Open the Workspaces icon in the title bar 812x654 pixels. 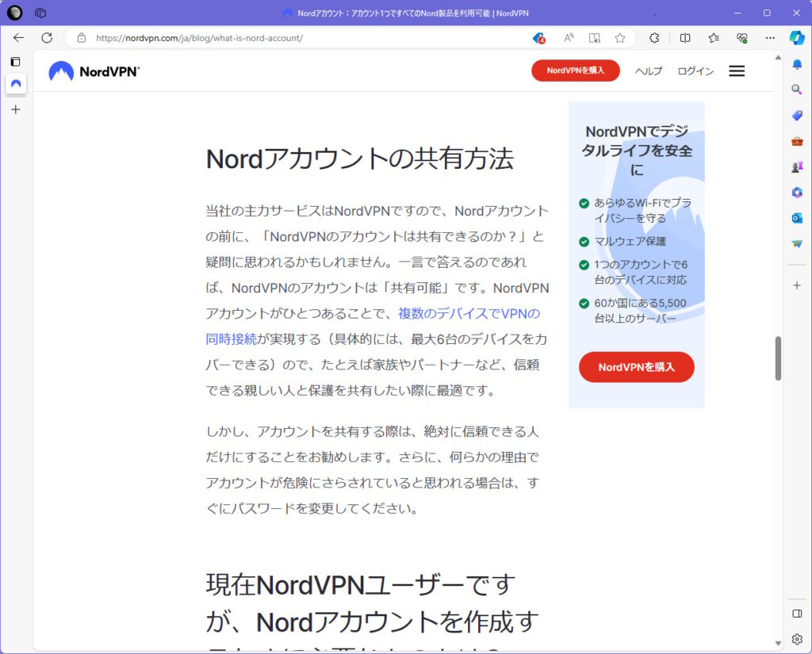click(x=40, y=13)
